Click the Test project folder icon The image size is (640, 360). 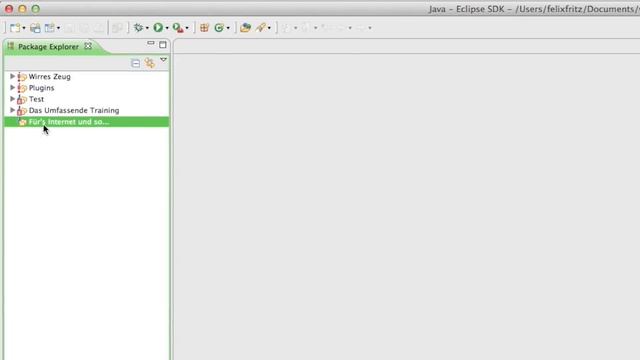click(22, 99)
